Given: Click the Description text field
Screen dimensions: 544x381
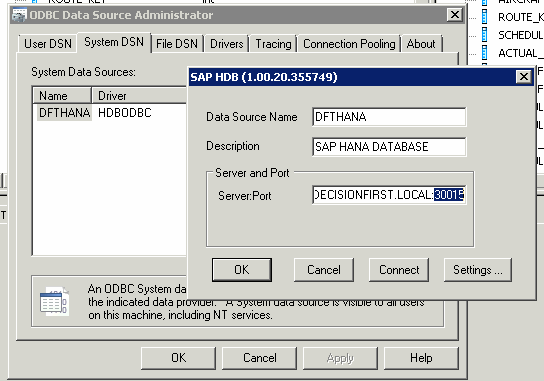Looking at the screenshot, I should (389, 147).
